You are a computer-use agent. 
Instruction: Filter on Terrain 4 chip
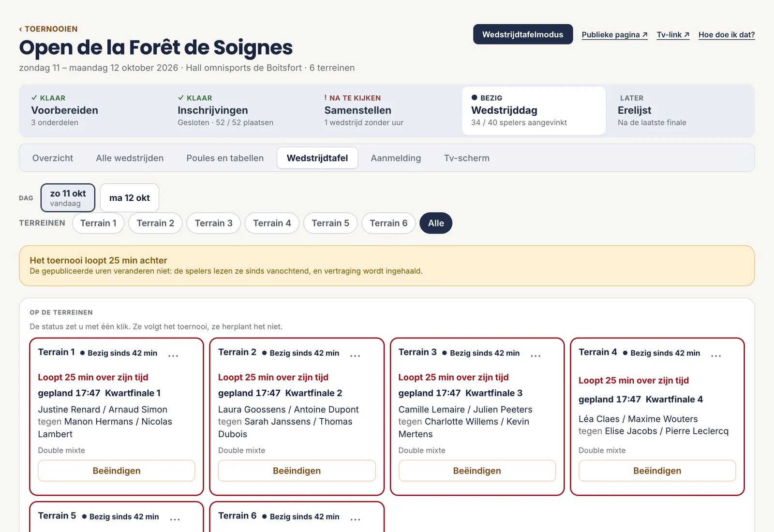click(x=272, y=223)
